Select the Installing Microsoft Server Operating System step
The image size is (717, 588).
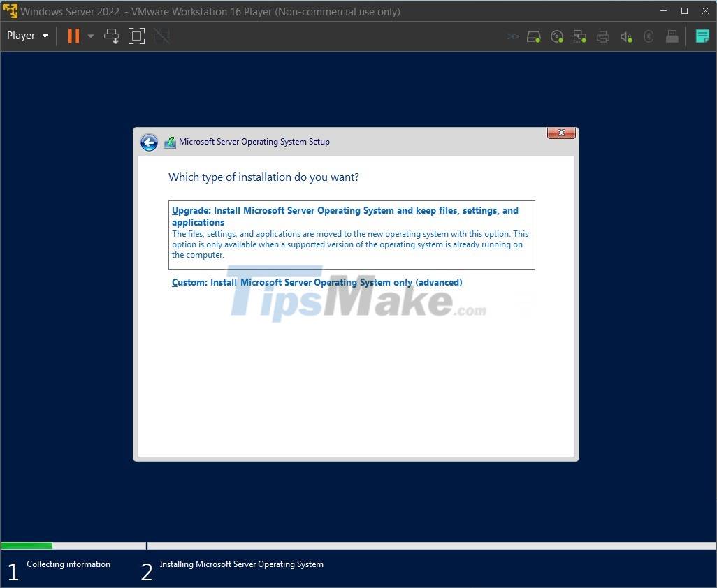point(241,564)
